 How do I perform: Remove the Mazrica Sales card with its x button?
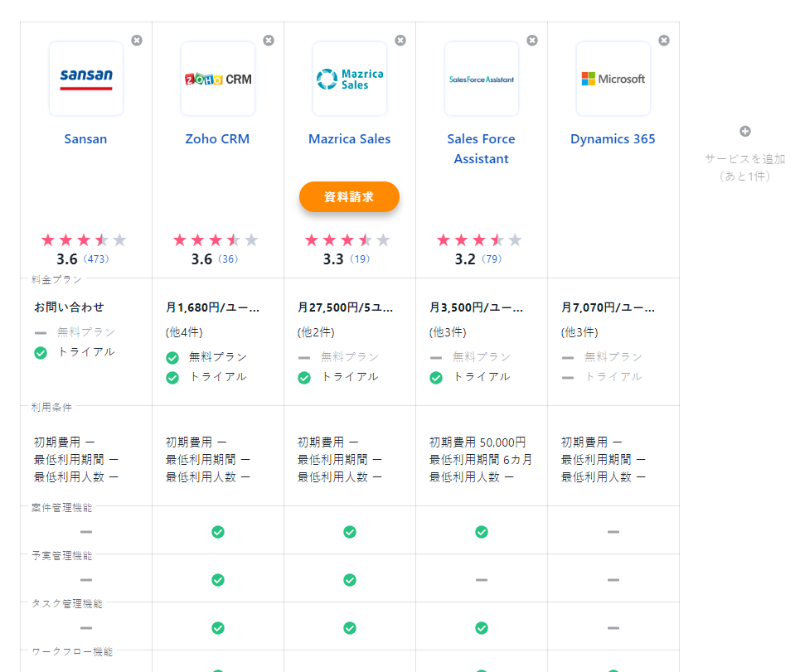(x=400, y=40)
